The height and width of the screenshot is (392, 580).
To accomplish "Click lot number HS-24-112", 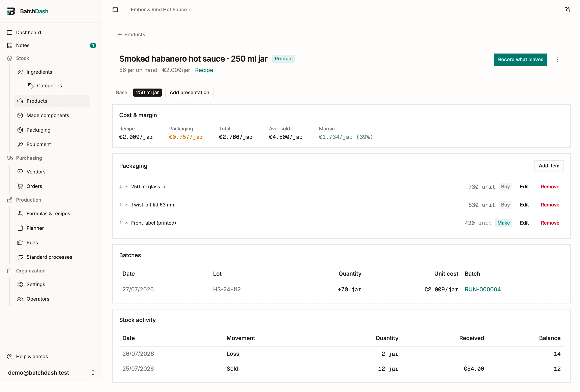I will (x=227, y=290).
